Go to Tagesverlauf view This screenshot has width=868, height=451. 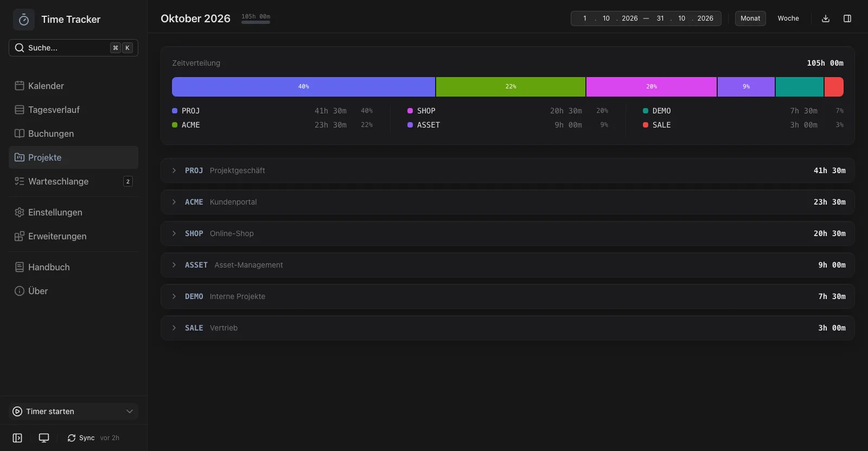pos(73,110)
